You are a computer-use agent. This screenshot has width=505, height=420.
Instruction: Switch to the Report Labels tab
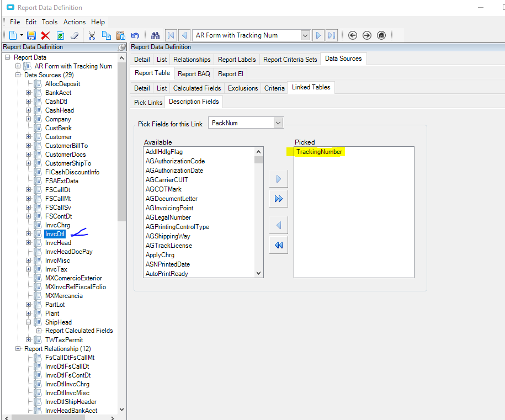point(237,60)
